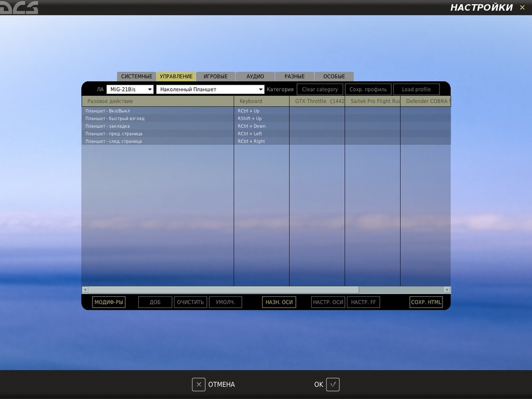Click Сохр. профиль to save profile

pos(368,89)
